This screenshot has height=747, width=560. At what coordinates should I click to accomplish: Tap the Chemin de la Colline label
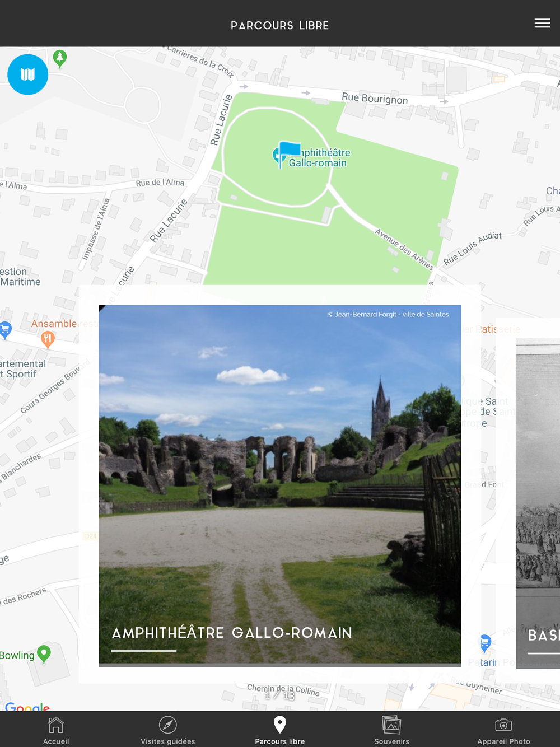coord(283,690)
